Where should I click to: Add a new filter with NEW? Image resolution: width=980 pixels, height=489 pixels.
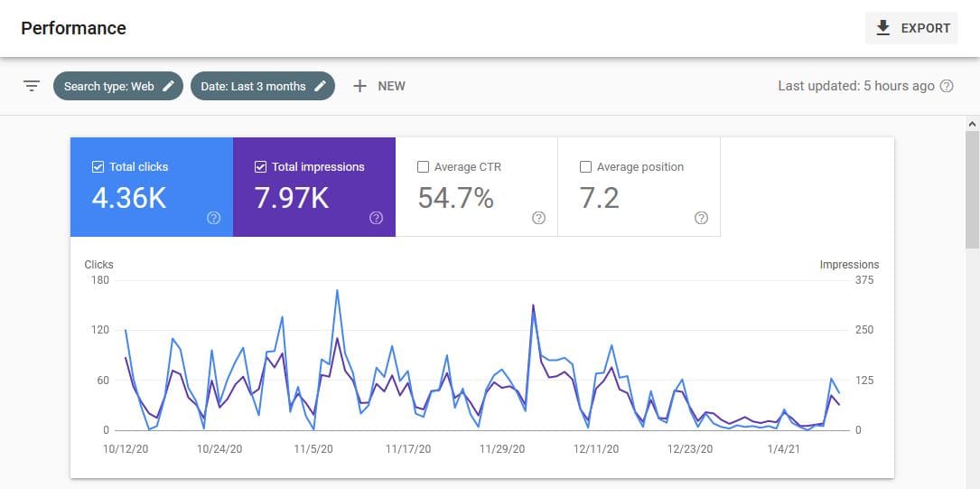[x=379, y=86]
